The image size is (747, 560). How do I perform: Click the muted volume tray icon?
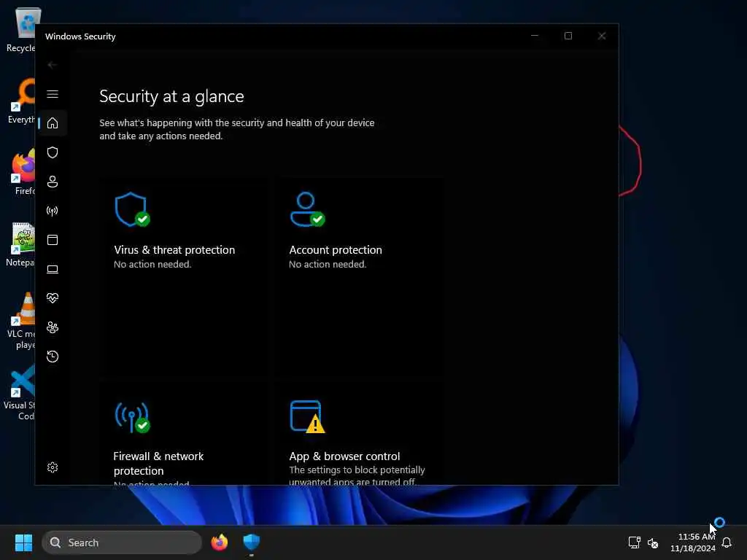coord(653,542)
